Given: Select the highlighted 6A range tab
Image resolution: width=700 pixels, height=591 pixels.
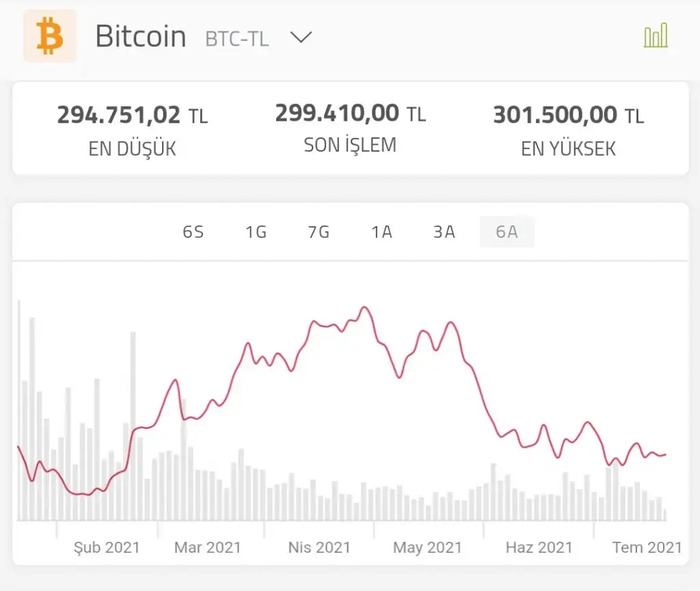Looking at the screenshot, I should [x=507, y=232].
